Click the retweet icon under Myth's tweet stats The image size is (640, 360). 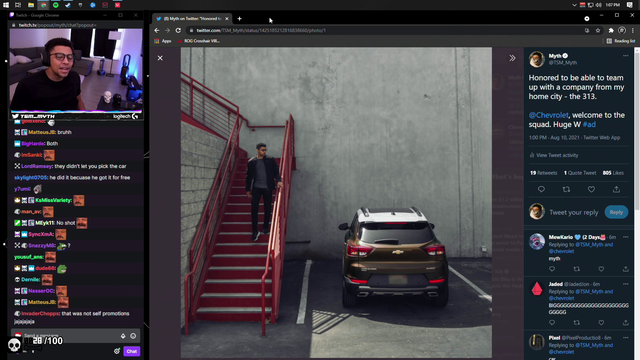tap(566, 189)
